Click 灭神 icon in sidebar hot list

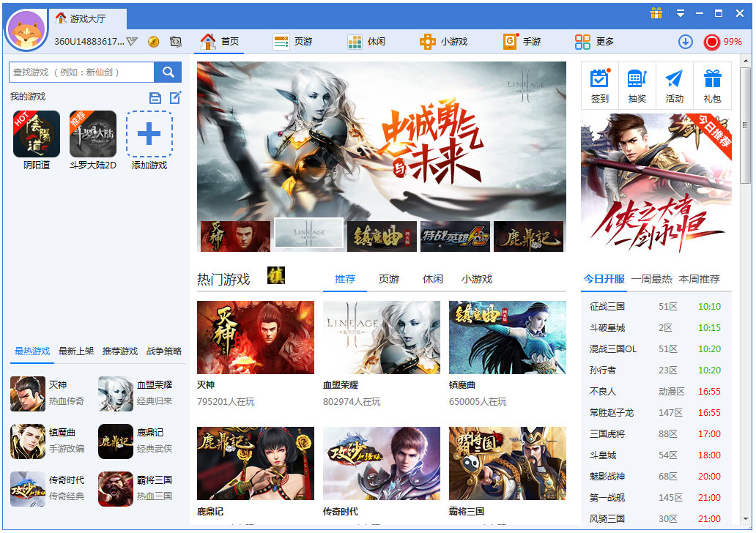tap(28, 394)
